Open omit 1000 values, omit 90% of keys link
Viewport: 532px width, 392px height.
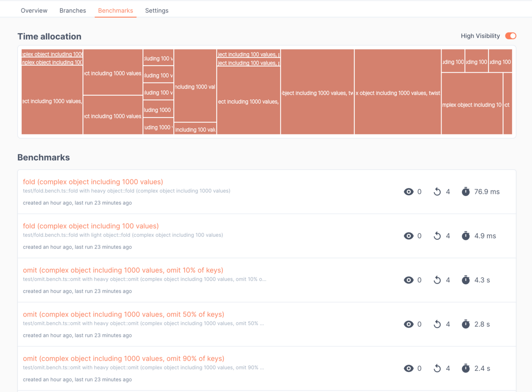tap(124, 358)
